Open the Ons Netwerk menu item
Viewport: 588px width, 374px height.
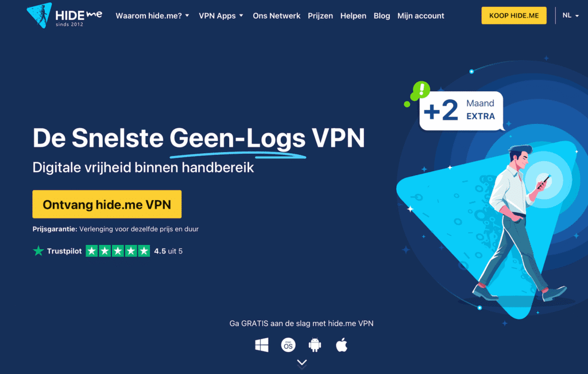pyautogui.click(x=276, y=15)
